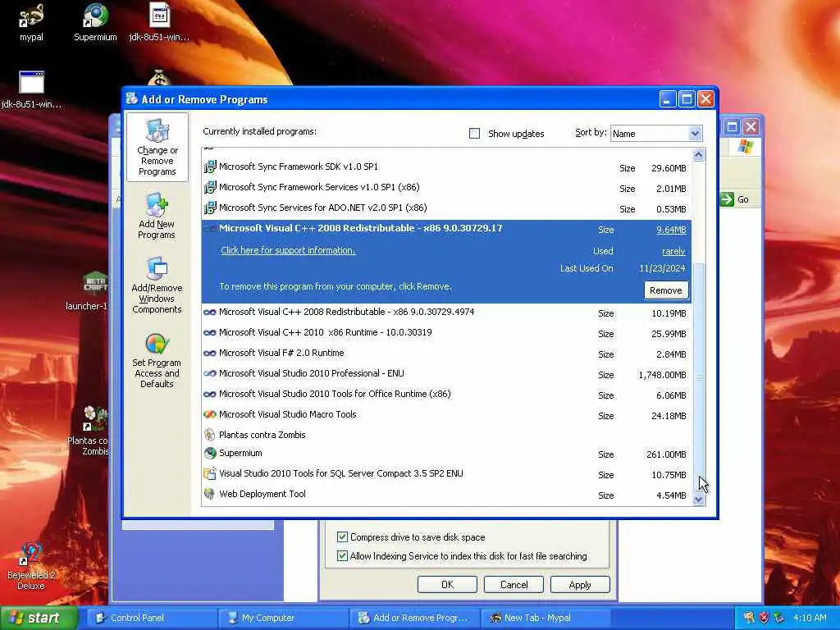The width and height of the screenshot is (840, 630).
Task: Enable the Show updates checkbox
Action: point(475,134)
